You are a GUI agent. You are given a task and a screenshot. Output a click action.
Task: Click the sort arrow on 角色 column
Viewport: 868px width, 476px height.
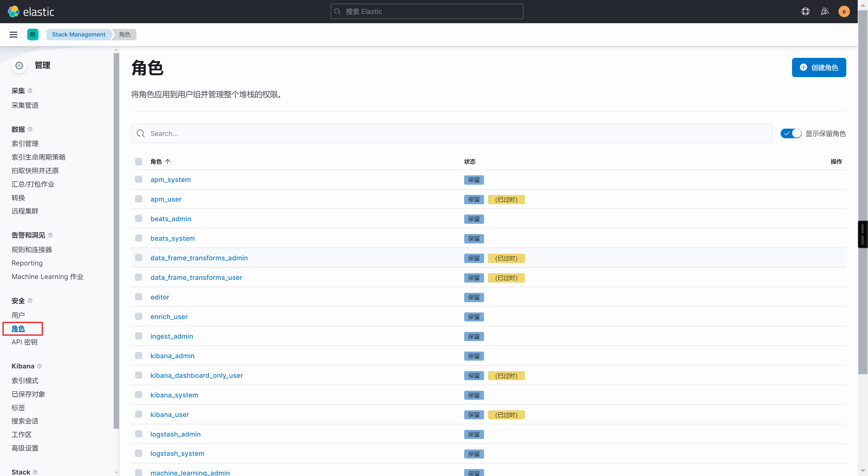click(x=168, y=162)
